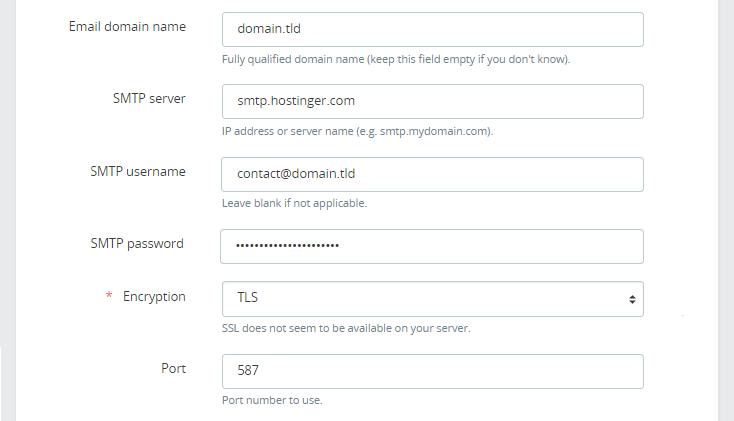Screen dimensions: 734x421
Task: Click the "Port number to use" hint
Action: [x=271, y=400]
